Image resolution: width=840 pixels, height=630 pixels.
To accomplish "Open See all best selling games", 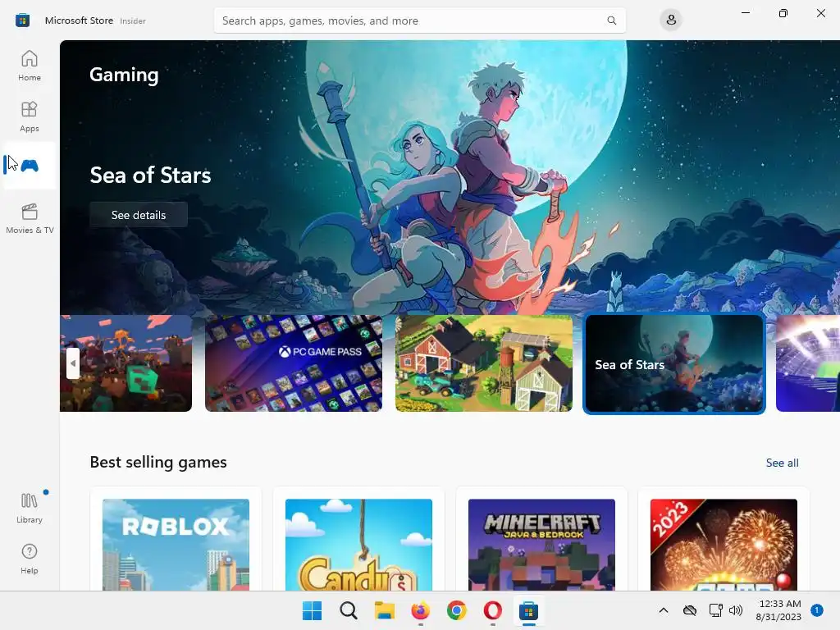I will pos(782,463).
